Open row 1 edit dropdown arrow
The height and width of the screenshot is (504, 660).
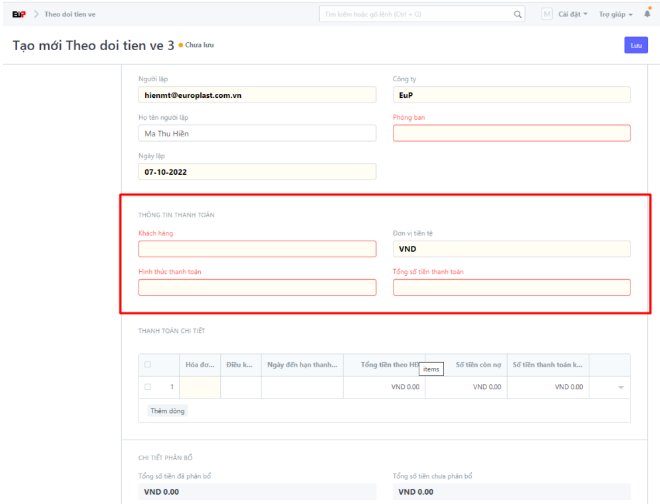pos(620,387)
